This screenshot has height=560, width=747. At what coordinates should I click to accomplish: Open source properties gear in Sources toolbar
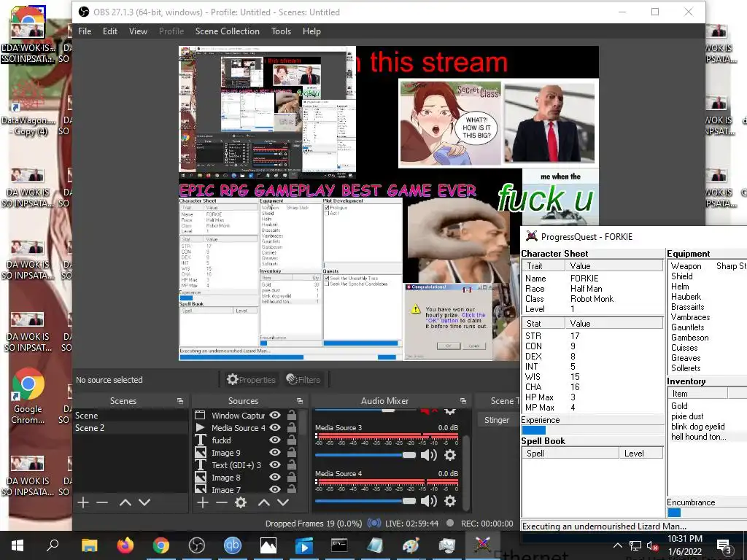[x=241, y=502]
